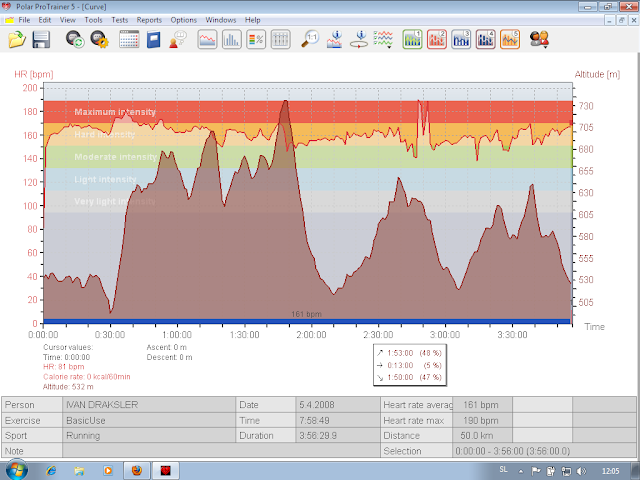Viewport: 640px width, 480px height.
Task: Click the save floppy disk icon
Action: click(x=41, y=40)
